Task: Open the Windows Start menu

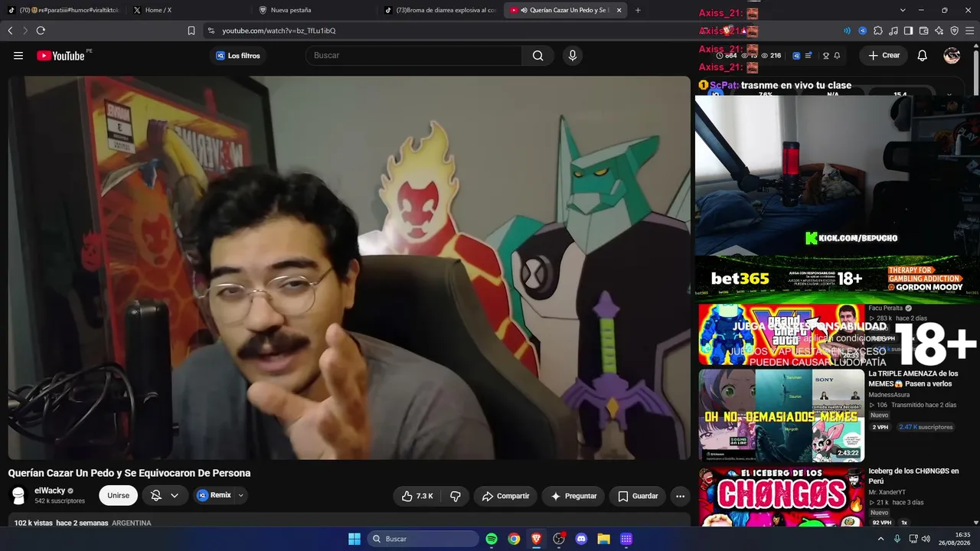Action: coord(354,539)
